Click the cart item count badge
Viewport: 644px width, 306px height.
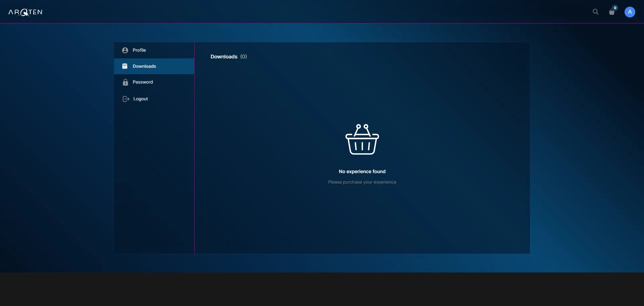pos(615,8)
